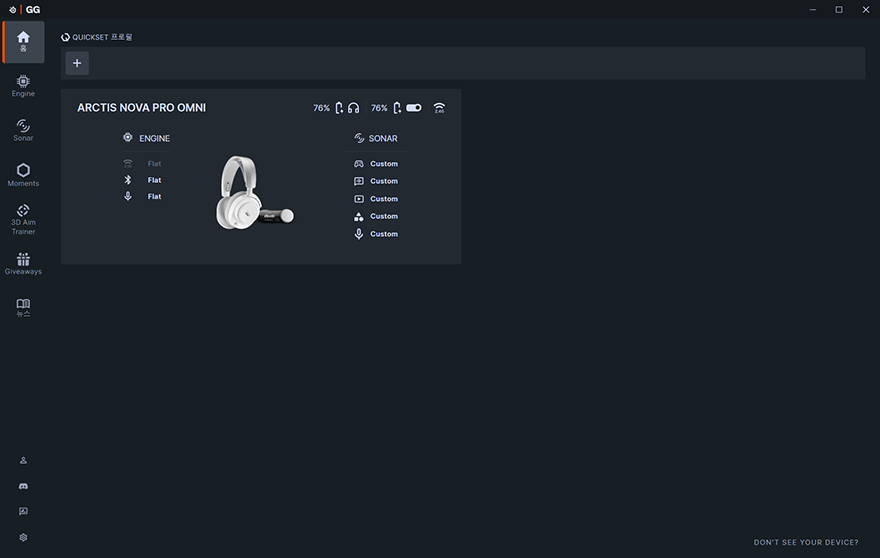Click the media play icon under Sonar
Viewport: 880px width, 558px height.
359,199
